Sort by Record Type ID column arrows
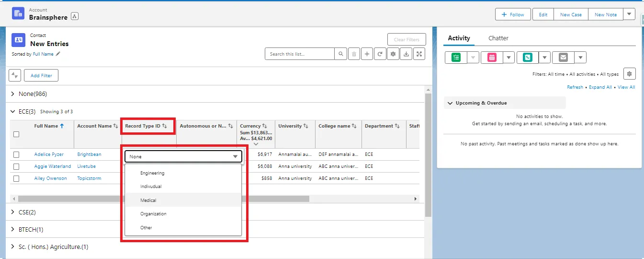The image size is (644, 259). pos(165,126)
